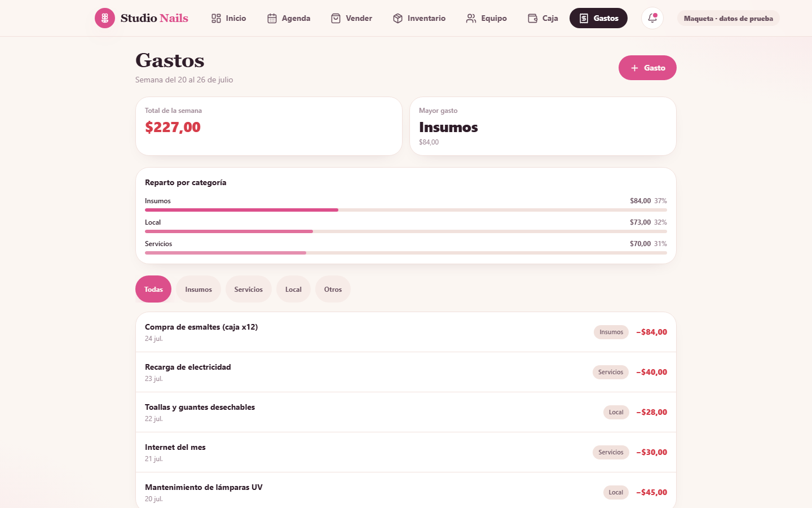The image size is (812, 508).
Task: Open Inicio via its grid icon
Action: click(216, 19)
